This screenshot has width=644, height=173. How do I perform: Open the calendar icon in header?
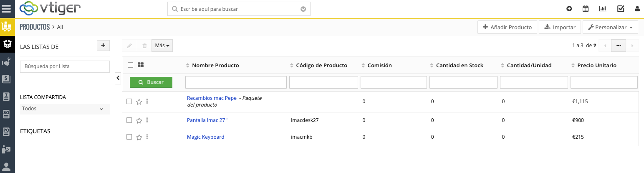point(586,9)
